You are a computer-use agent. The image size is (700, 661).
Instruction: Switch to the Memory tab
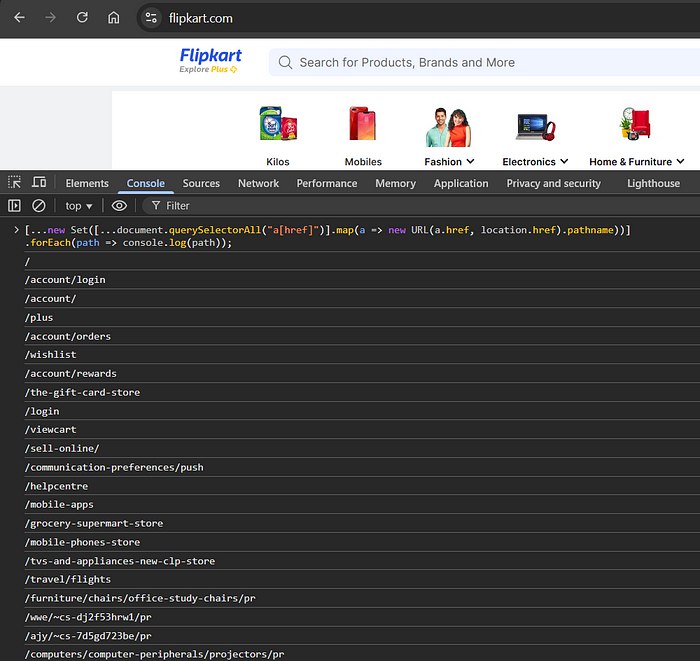(x=396, y=183)
